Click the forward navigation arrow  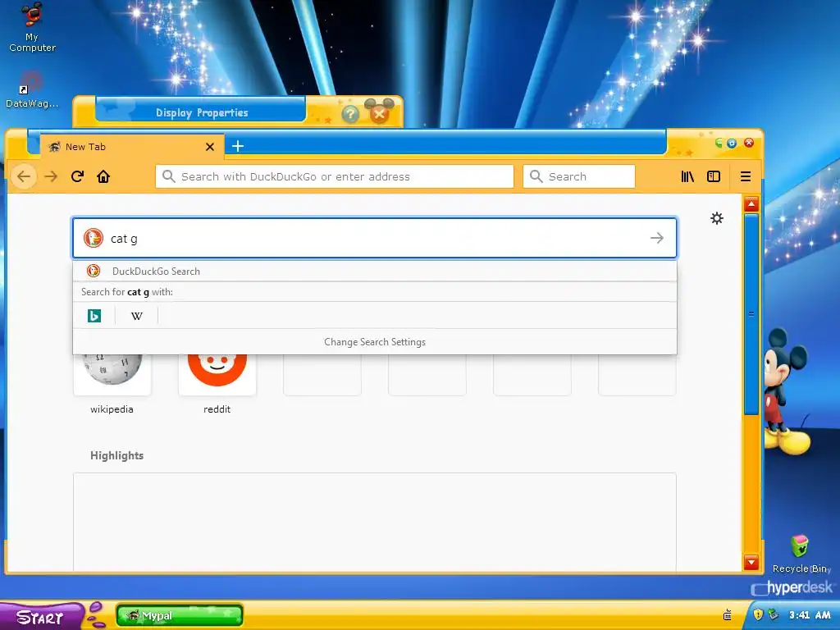[x=51, y=176]
